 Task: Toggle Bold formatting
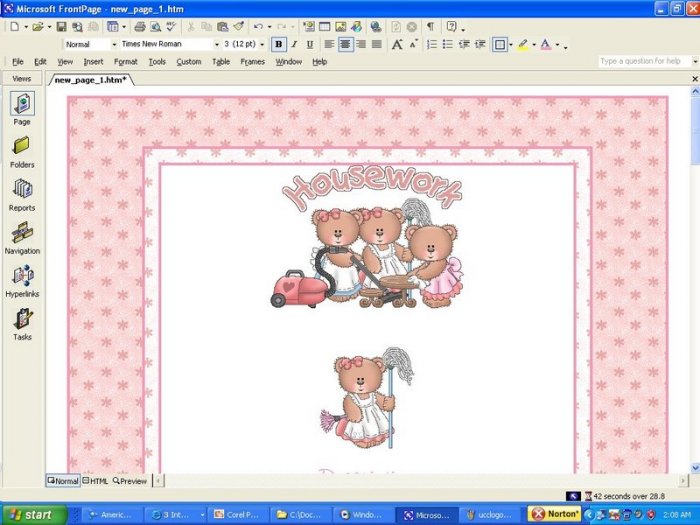coord(279,44)
